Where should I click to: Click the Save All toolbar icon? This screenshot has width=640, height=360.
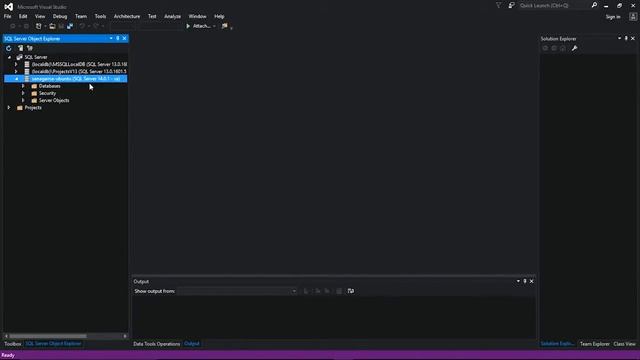[70, 26]
